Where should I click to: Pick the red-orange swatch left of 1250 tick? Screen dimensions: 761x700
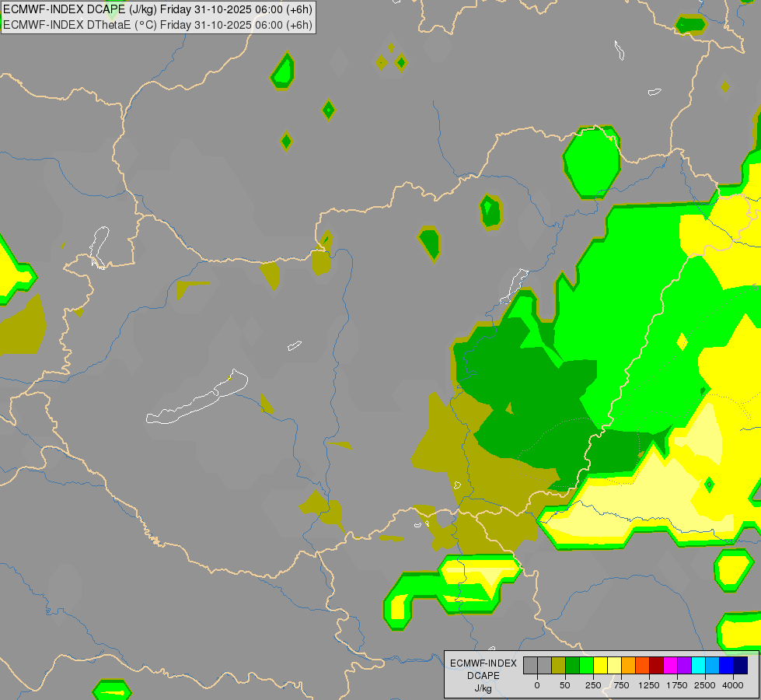click(643, 665)
